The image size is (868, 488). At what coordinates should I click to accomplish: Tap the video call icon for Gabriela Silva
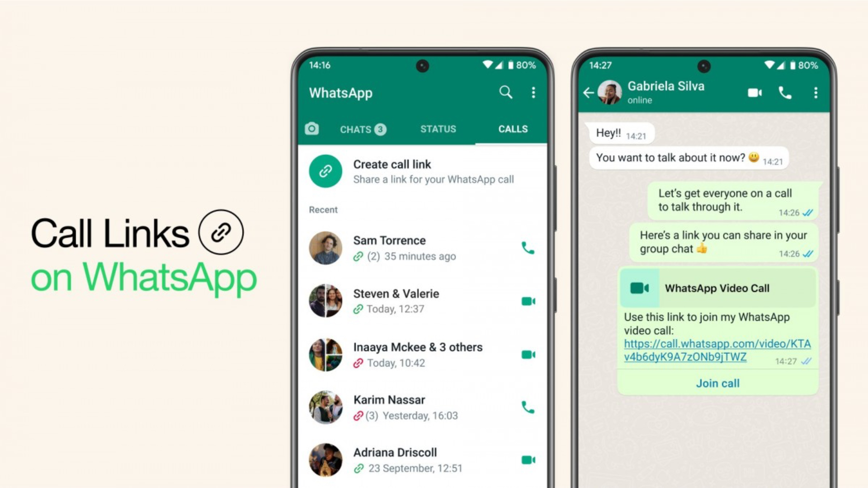coord(752,92)
